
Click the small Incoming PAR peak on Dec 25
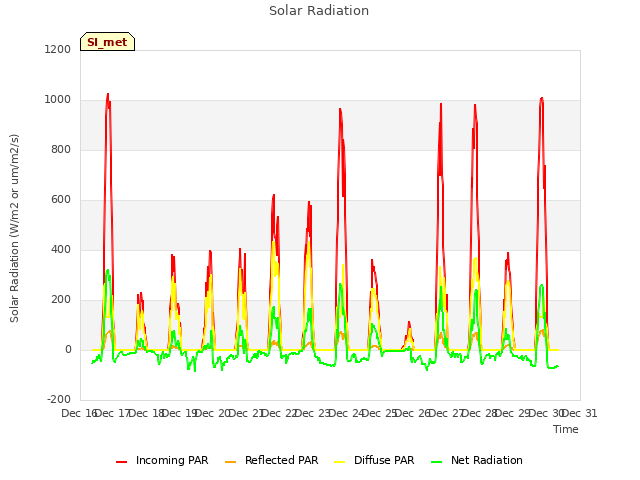409,322
